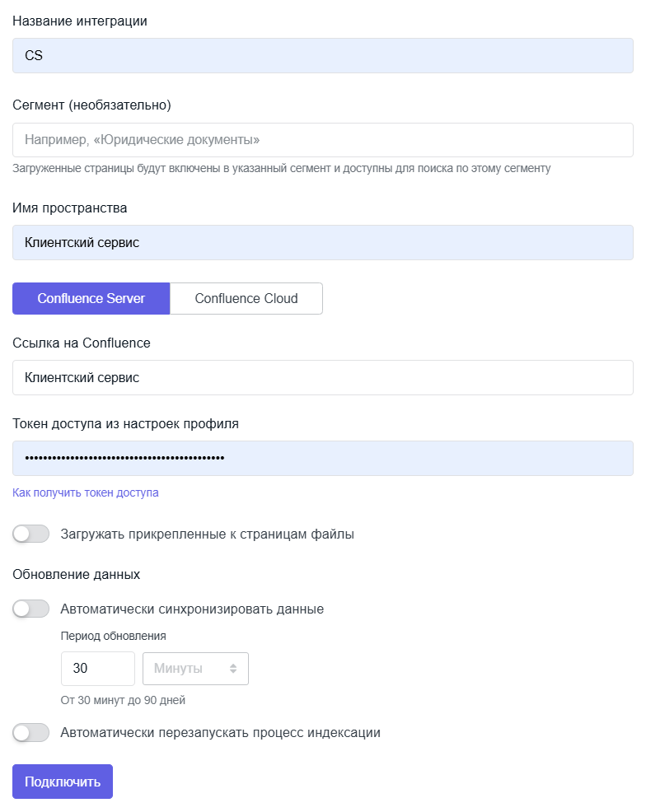Turn on automatic indexing restart switch
646x812 pixels.
pos(31,732)
